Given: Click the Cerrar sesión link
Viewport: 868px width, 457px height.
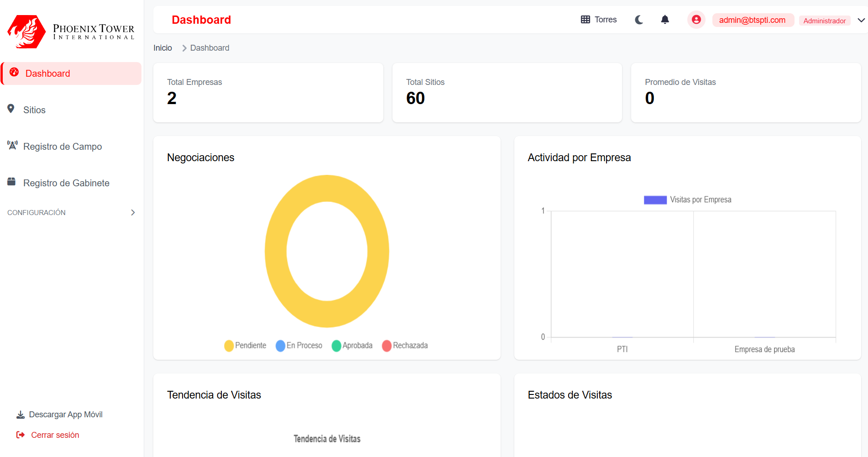Looking at the screenshot, I should pyautogui.click(x=55, y=434).
